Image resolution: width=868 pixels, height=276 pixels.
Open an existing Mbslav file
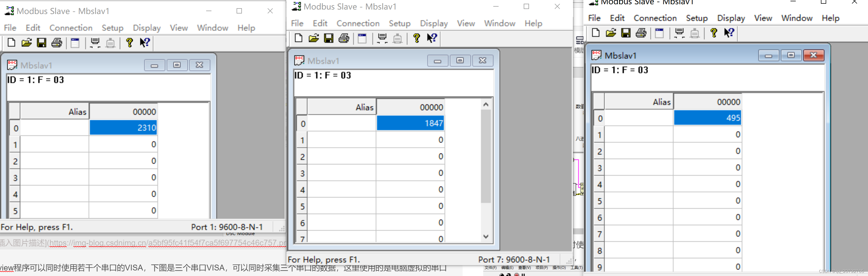[x=26, y=43]
